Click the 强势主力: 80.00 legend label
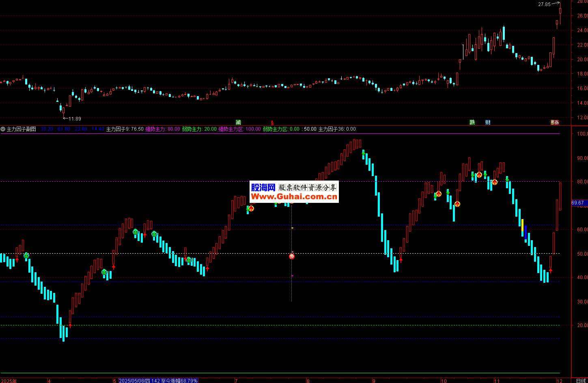588x383 pixels. (x=163, y=129)
